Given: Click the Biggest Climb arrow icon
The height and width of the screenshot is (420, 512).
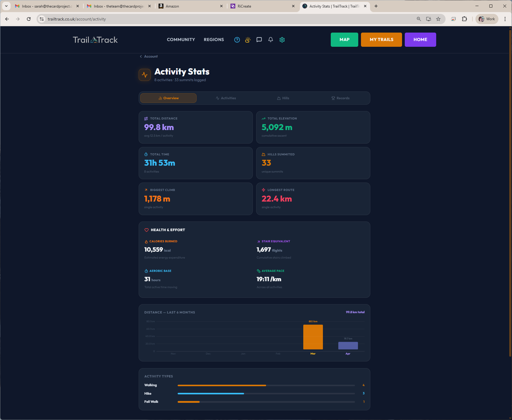Looking at the screenshot, I should point(146,190).
